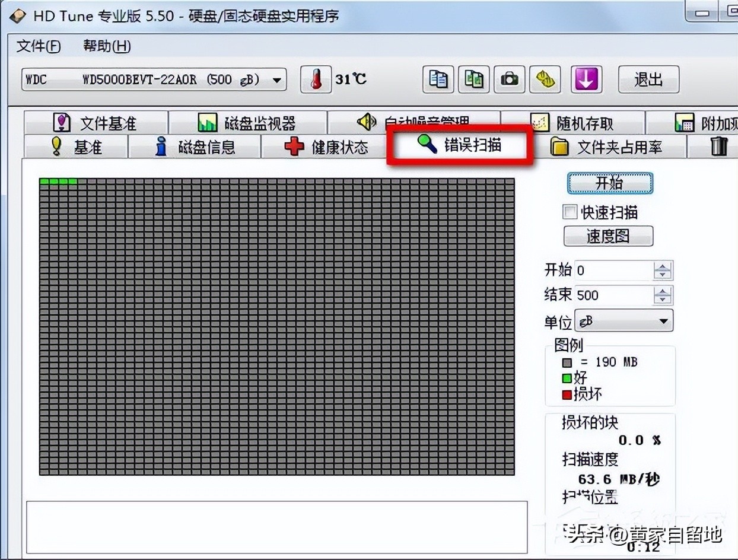Click the camera icon to save a screenshot
This screenshot has height=560, width=738.
click(510, 79)
